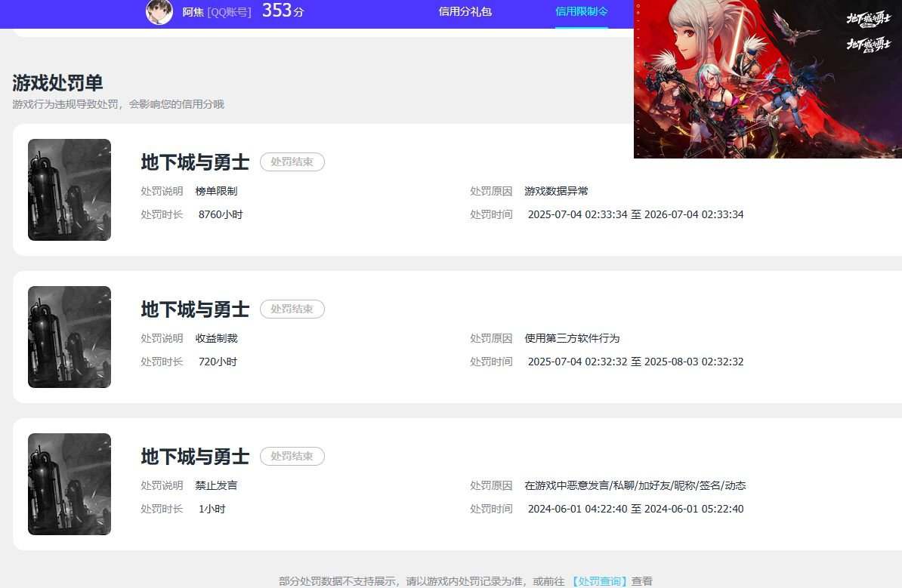Click thumbnail of the 禁止发言 penalty card
This screenshot has width=902, height=588.
click(x=70, y=484)
